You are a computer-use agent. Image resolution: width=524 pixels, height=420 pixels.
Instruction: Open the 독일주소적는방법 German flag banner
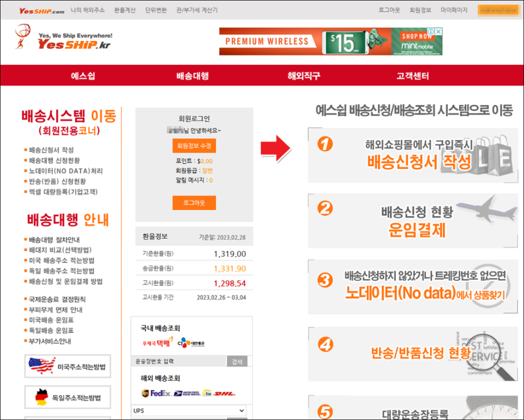click(x=67, y=397)
